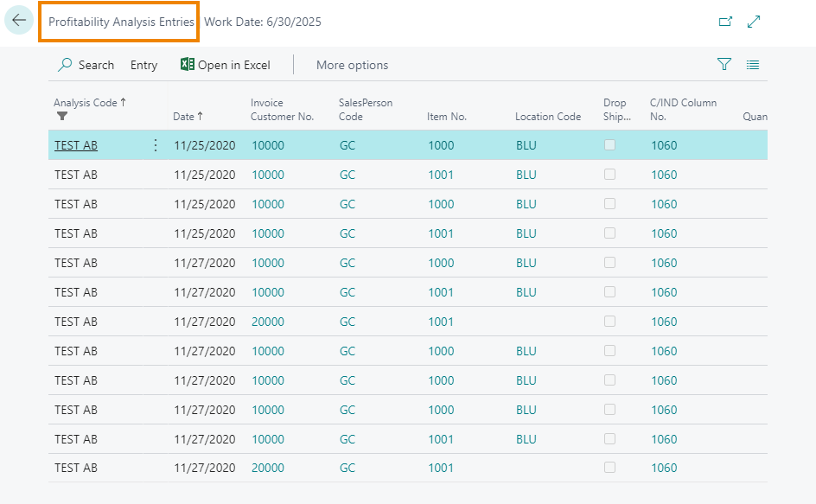Open the Invoice Customer No. column menu
The image size is (816, 504).
(x=282, y=110)
